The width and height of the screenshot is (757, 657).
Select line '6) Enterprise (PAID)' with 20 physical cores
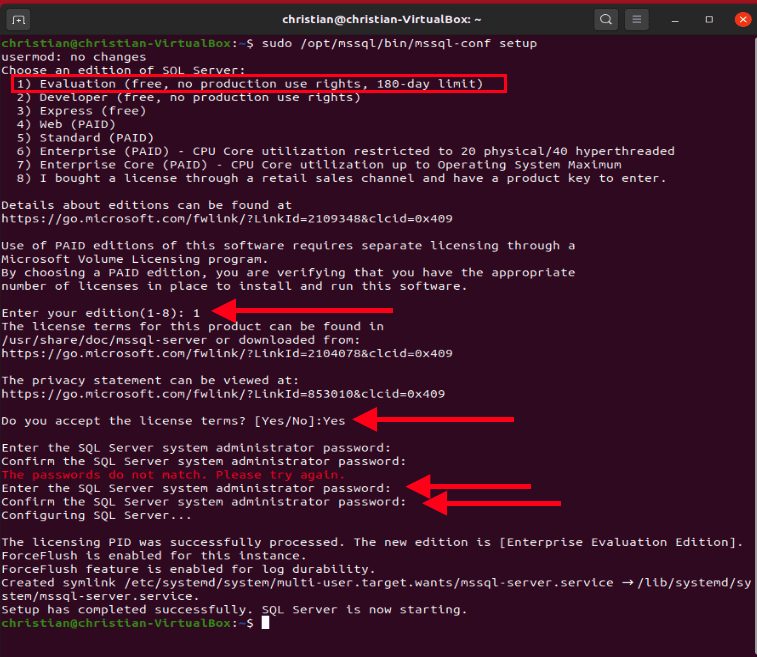[345, 152]
